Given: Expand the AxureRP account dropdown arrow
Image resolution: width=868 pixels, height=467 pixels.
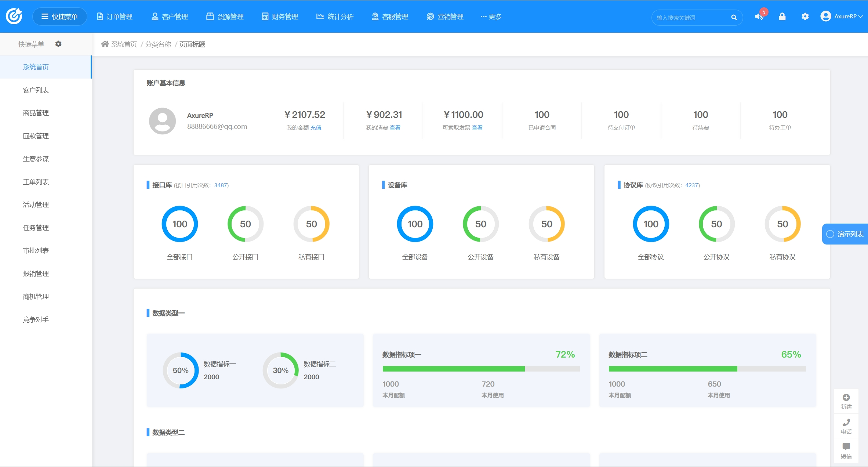Looking at the screenshot, I should (x=861, y=16).
